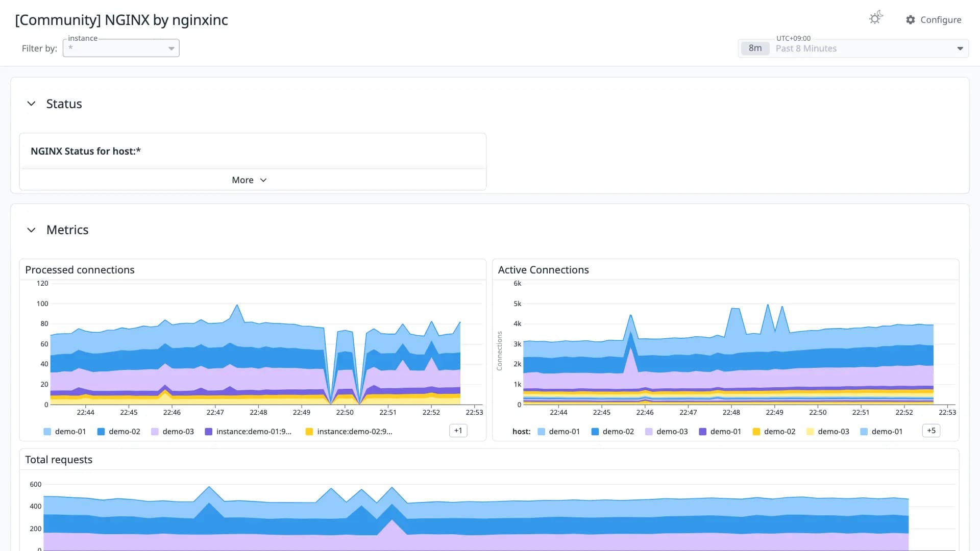Toggle demo-01 light blue swatch in Processed connections legend
Screen dimensions: 980x551
click(x=47, y=432)
